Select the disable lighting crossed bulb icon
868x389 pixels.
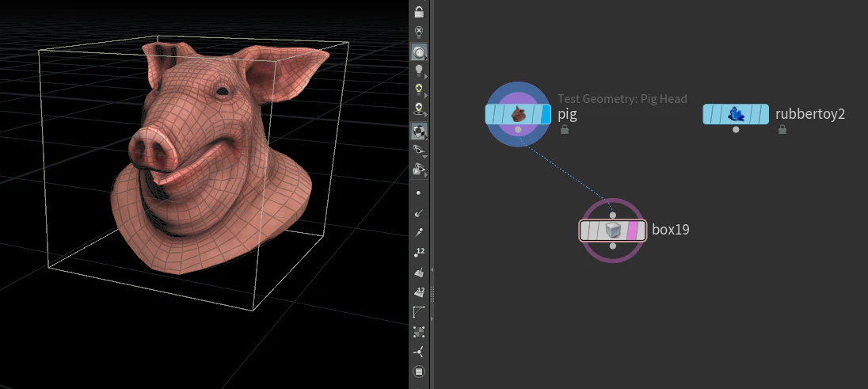click(419, 31)
